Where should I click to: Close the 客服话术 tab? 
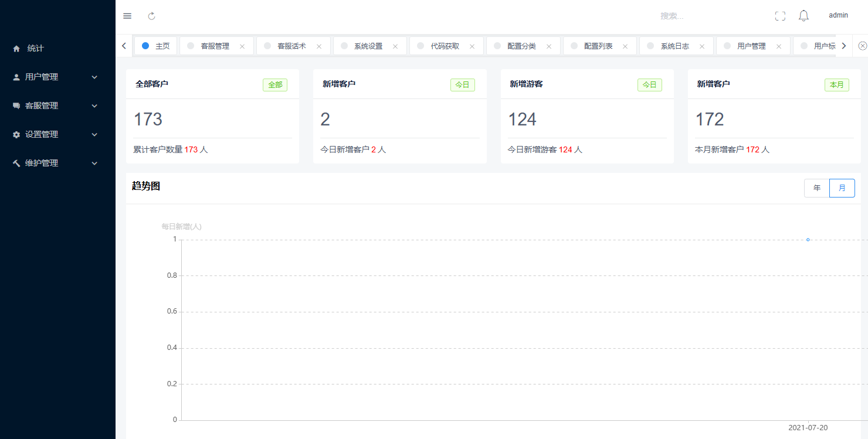pos(319,46)
